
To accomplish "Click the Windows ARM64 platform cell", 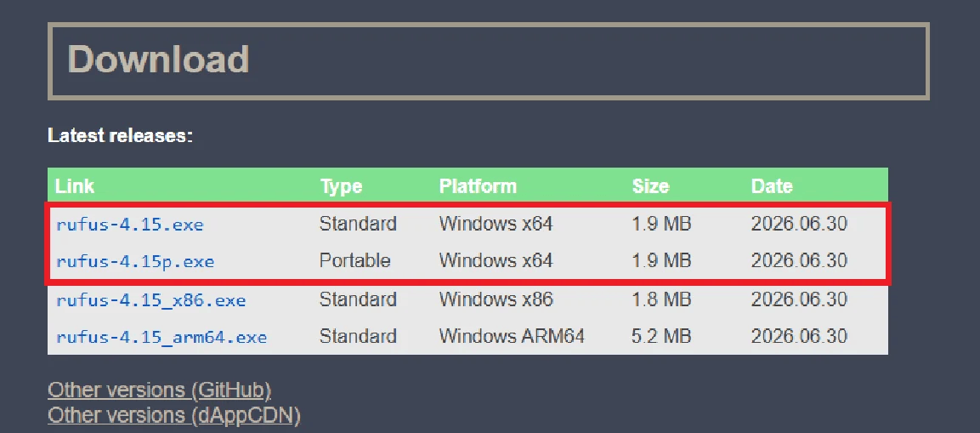I will point(512,337).
